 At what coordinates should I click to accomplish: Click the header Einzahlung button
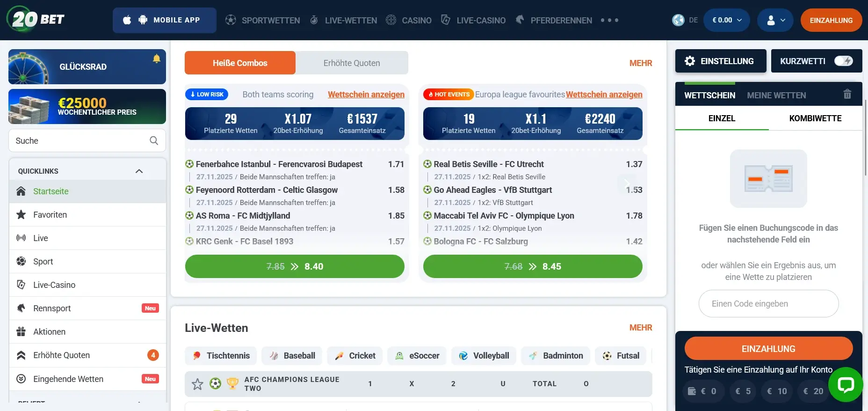831,20
